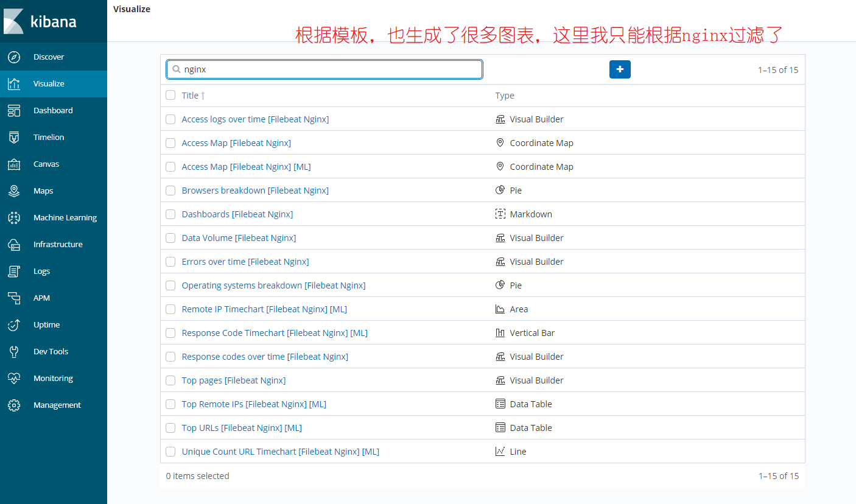Open Response codes over time visualization
The width and height of the screenshot is (856, 504).
pos(265,357)
